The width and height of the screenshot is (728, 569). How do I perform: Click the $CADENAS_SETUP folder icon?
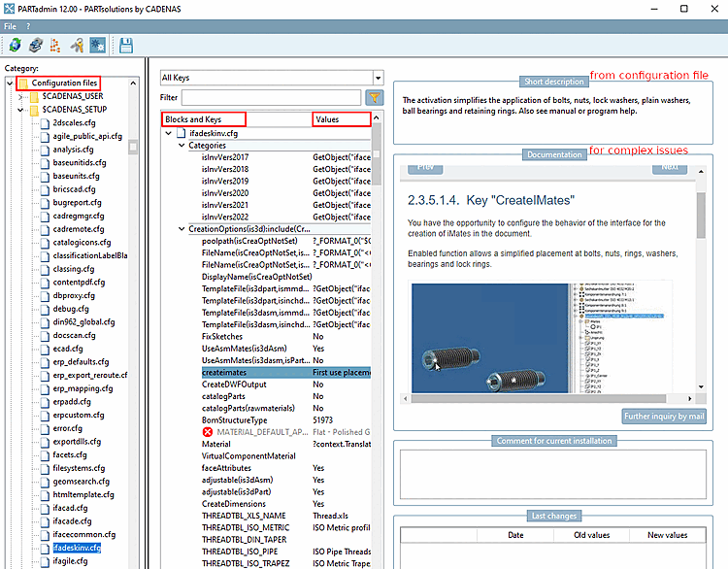pos(34,110)
